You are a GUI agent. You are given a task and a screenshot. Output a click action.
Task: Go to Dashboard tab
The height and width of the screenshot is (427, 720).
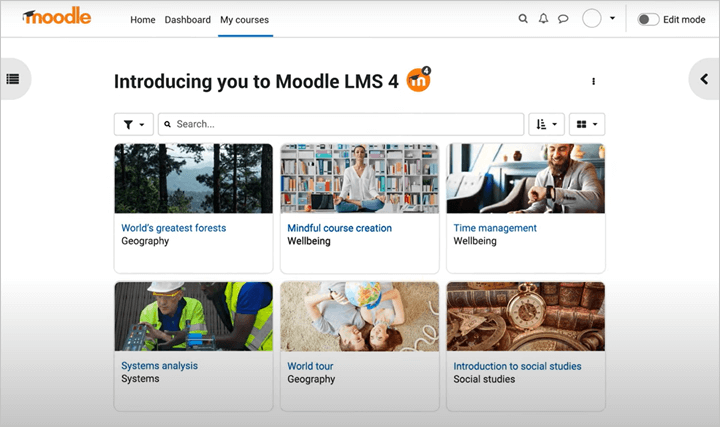tap(188, 20)
